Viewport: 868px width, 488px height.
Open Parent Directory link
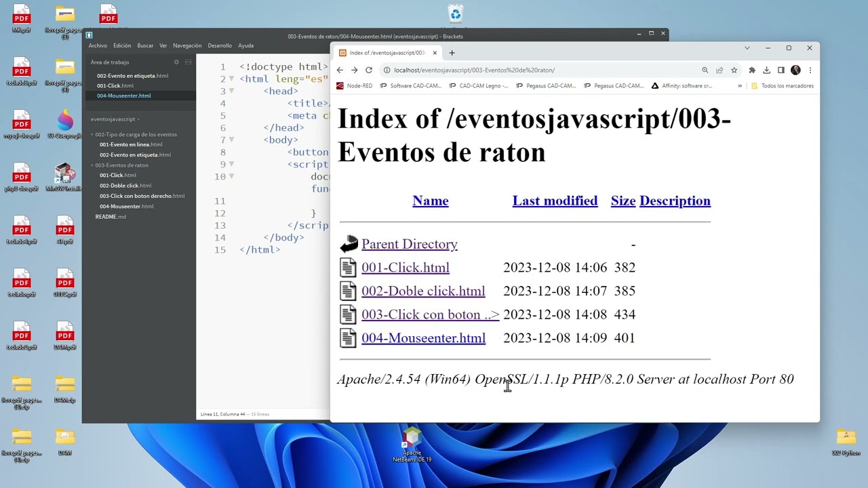(x=410, y=244)
